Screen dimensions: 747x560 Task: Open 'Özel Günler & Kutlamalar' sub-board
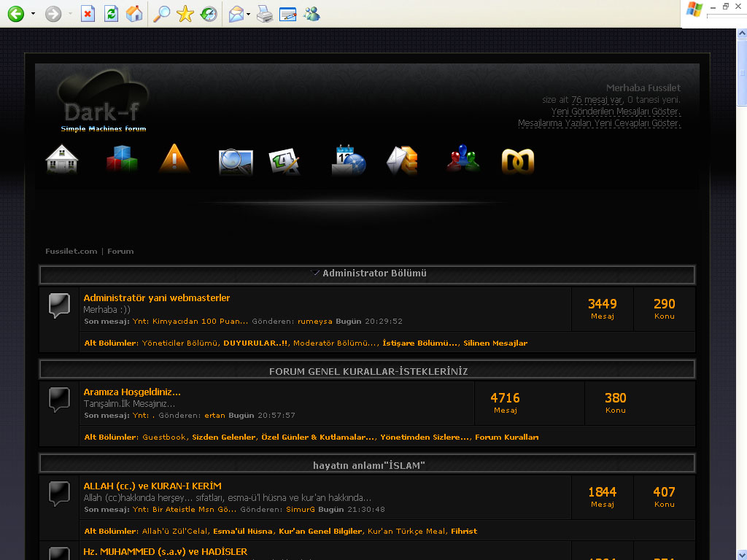[x=318, y=437]
